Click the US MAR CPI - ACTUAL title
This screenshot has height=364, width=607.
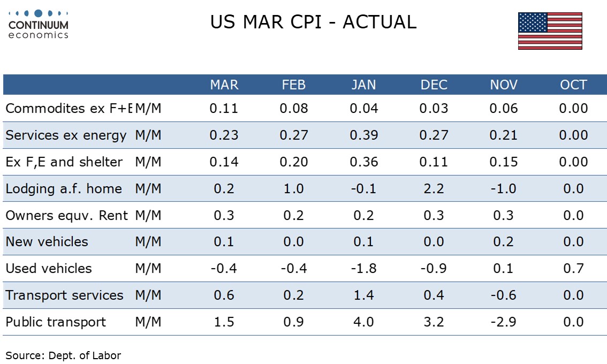(x=313, y=22)
